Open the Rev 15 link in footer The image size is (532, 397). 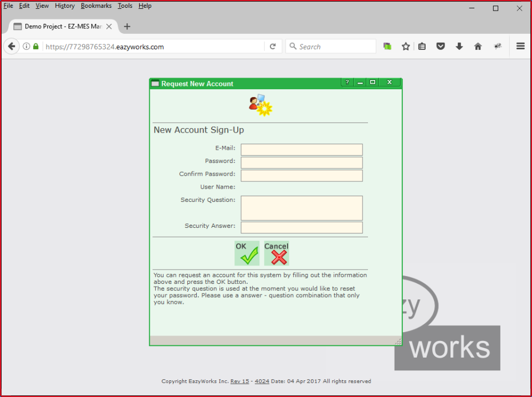click(x=239, y=381)
